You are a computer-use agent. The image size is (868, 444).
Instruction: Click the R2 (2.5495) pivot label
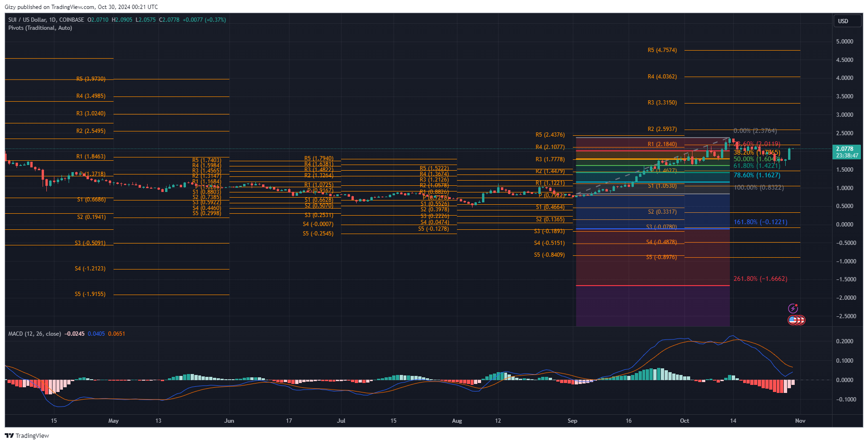point(91,131)
